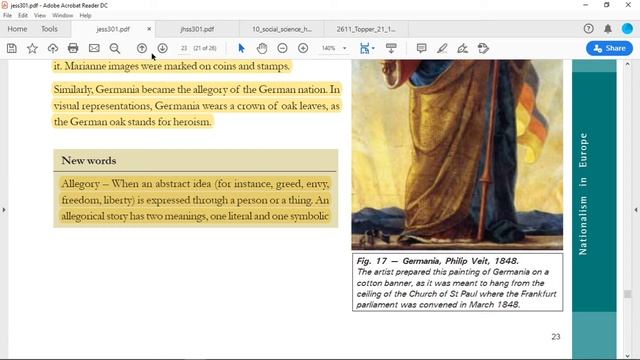640x360 pixels.
Task: Click the Germania painting image
Action: point(457,155)
